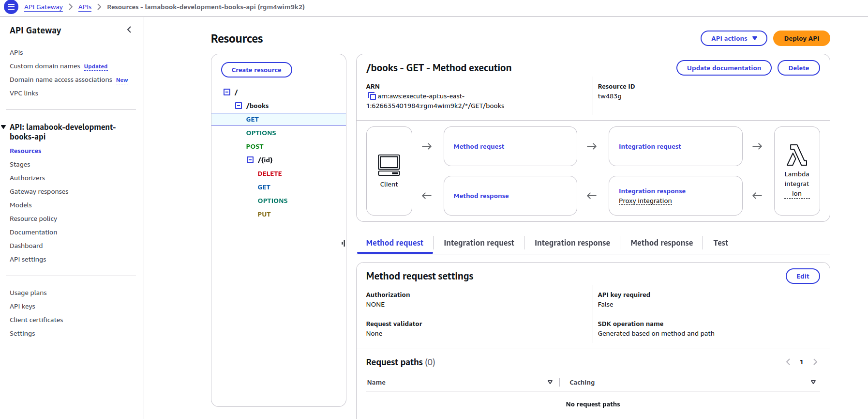The height and width of the screenshot is (419, 868).
Task: Sort request paths by Caching column
Action: (x=813, y=382)
